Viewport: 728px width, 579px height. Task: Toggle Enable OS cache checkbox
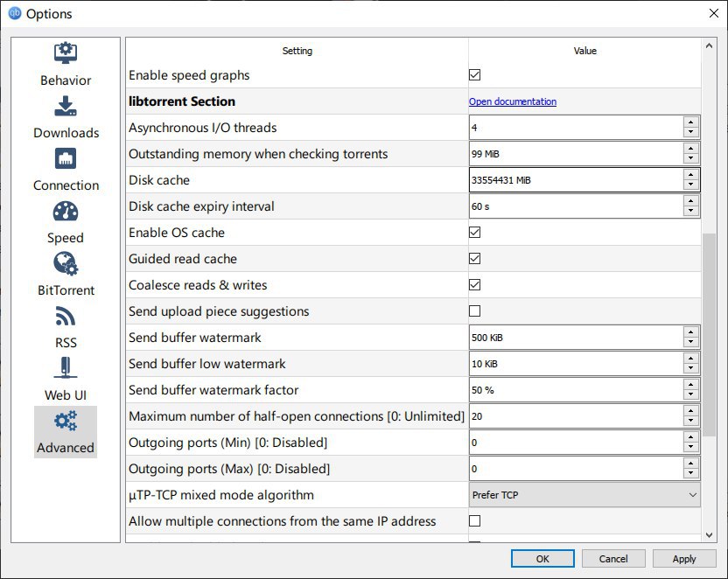click(474, 232)
